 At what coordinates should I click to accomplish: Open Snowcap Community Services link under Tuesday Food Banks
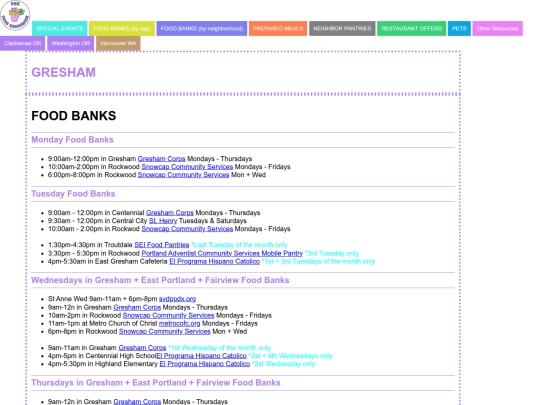187,229
